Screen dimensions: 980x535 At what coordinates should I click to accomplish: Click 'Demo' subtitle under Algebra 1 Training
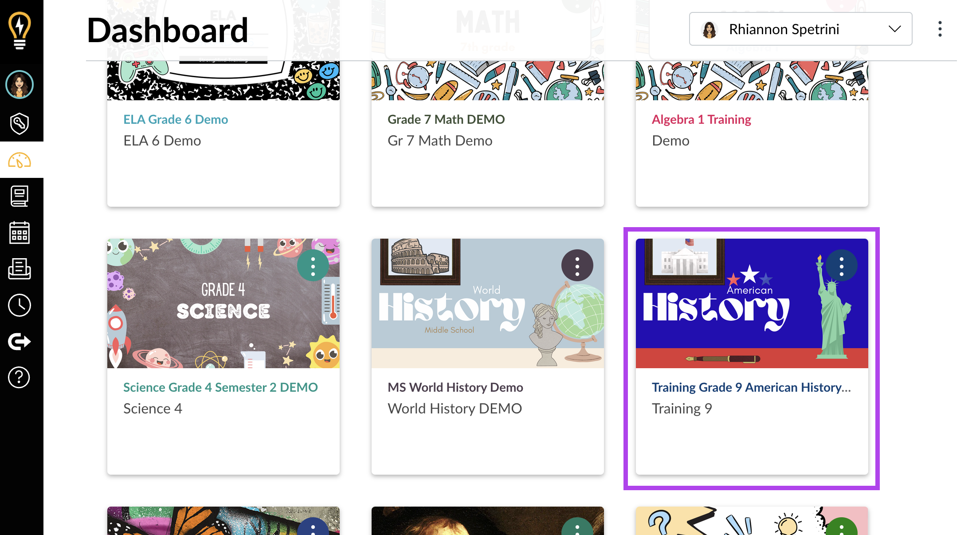coord(670,141)
